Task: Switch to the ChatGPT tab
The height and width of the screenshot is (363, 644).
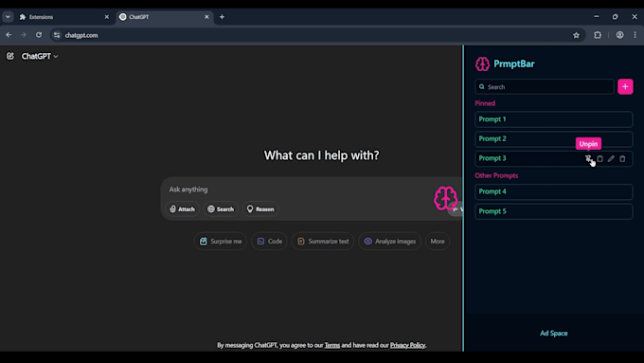Action: (164, 17)
